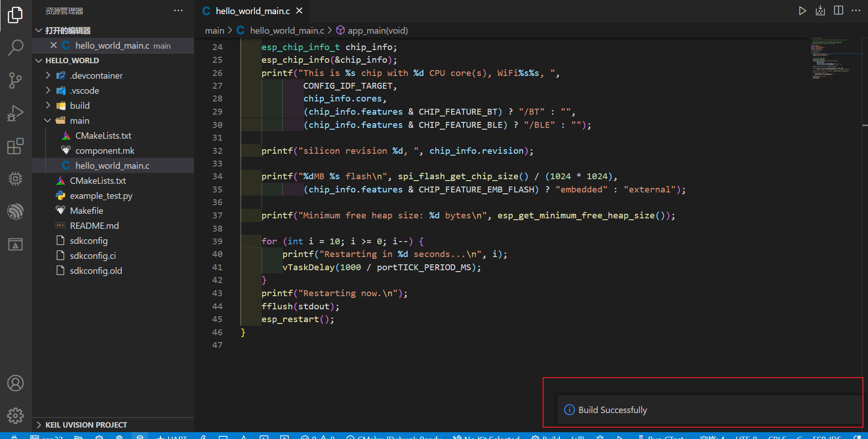Open the Extensions view

pos(15,146)
